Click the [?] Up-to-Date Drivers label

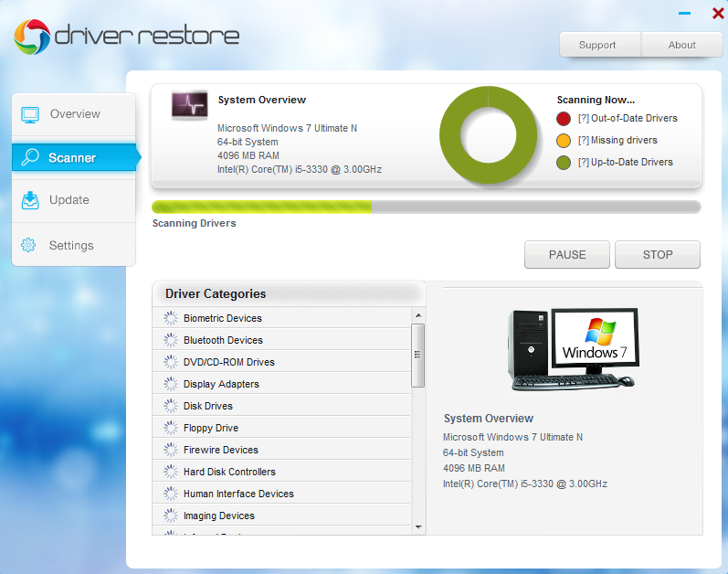click(625, 162)
